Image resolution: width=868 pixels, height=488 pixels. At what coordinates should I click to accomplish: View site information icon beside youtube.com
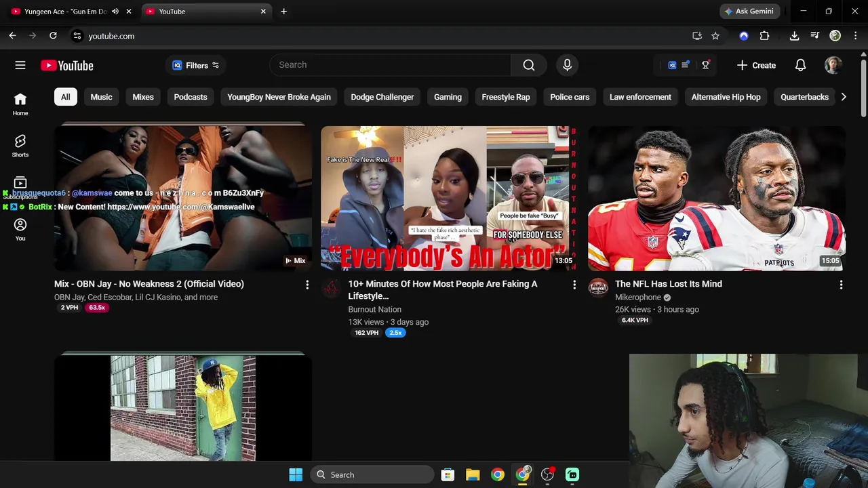tap(77, 36)
